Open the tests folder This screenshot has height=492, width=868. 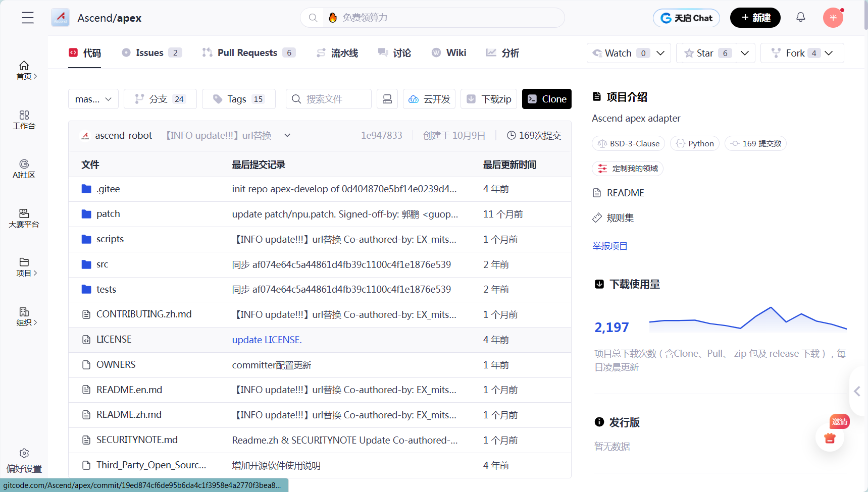coord(106,289)
